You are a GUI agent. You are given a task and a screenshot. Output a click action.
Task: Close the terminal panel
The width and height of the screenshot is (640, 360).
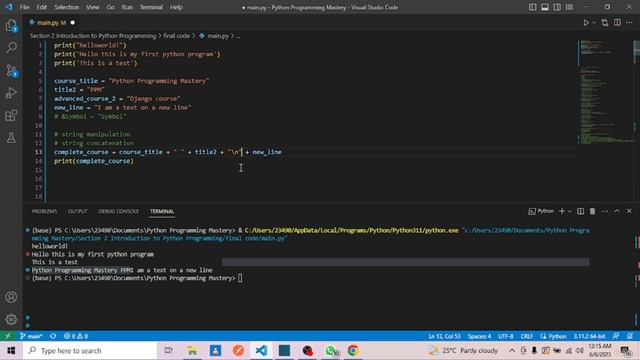click(x=629, y=211)
